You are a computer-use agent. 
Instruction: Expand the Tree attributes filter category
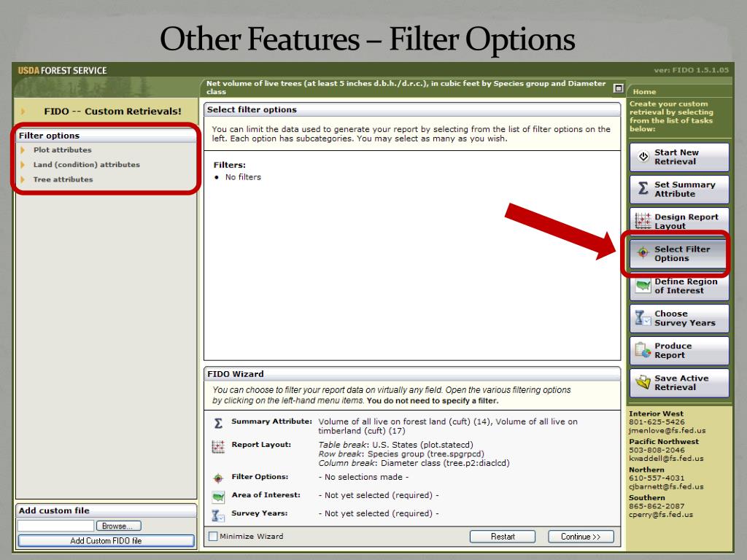coord(63,179)
